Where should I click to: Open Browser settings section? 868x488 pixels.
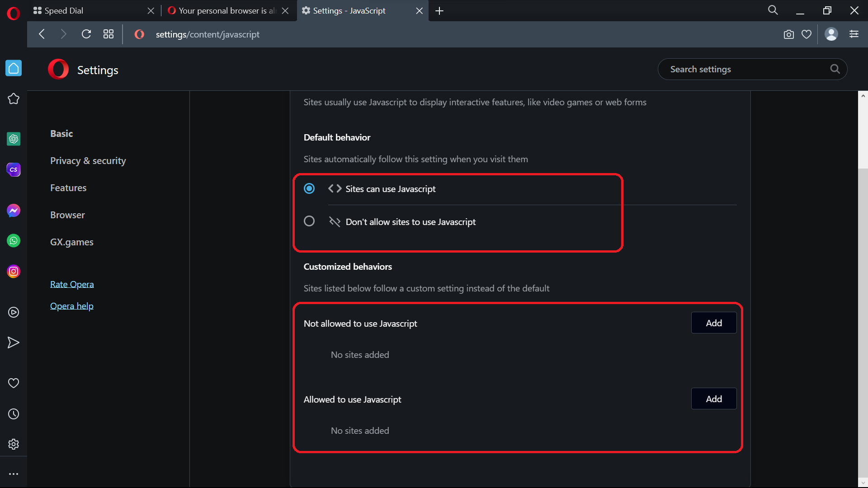point(67,215)
